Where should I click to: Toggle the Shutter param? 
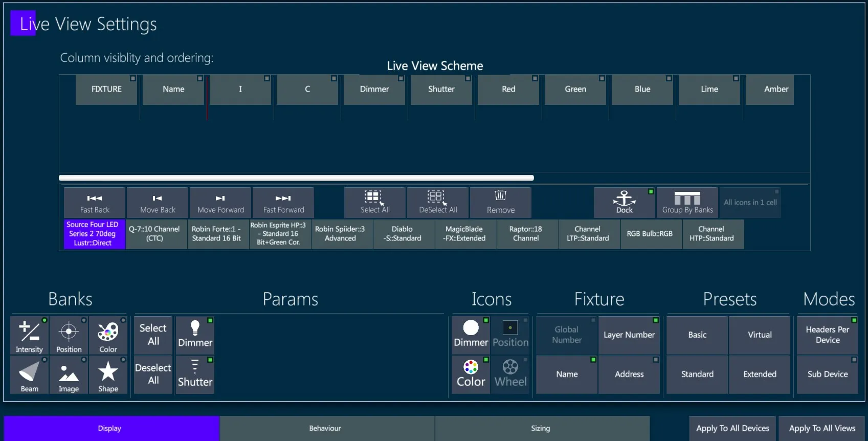195,374
